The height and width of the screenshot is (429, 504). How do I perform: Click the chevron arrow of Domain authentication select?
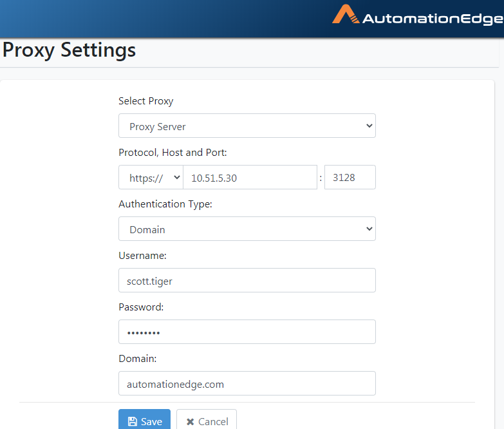click(369, 229)
